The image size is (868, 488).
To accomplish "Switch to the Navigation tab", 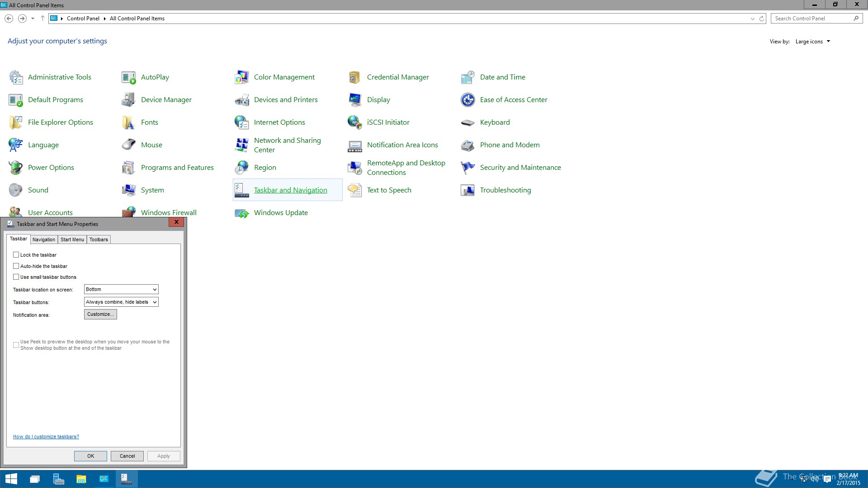I will pos(44,239).
